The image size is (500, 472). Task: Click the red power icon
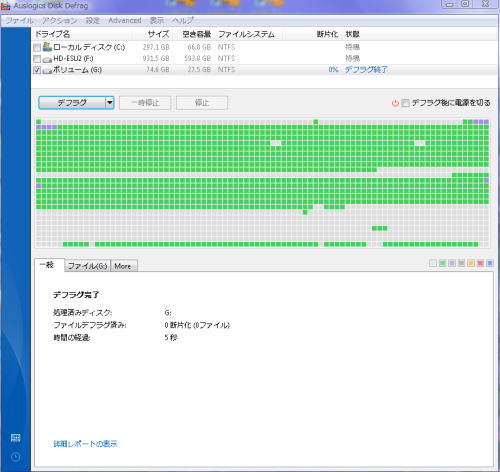[x=395, y=103]
